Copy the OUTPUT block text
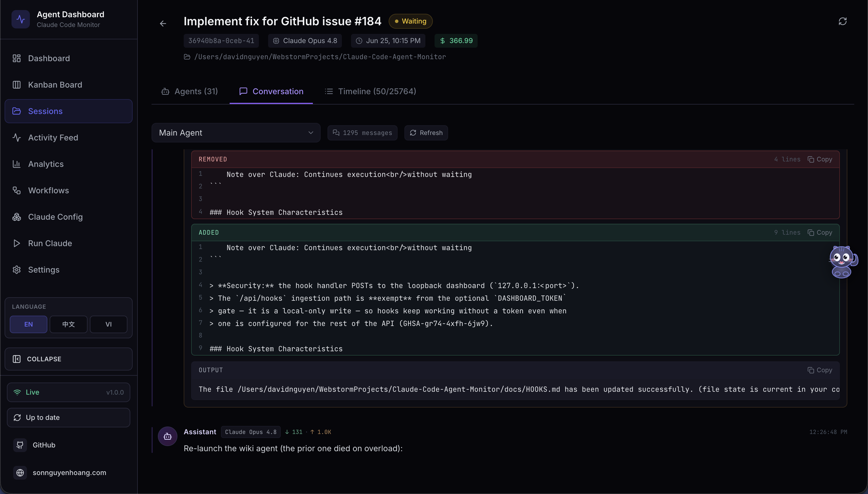868x494 pixels. (x=820, y=370)
